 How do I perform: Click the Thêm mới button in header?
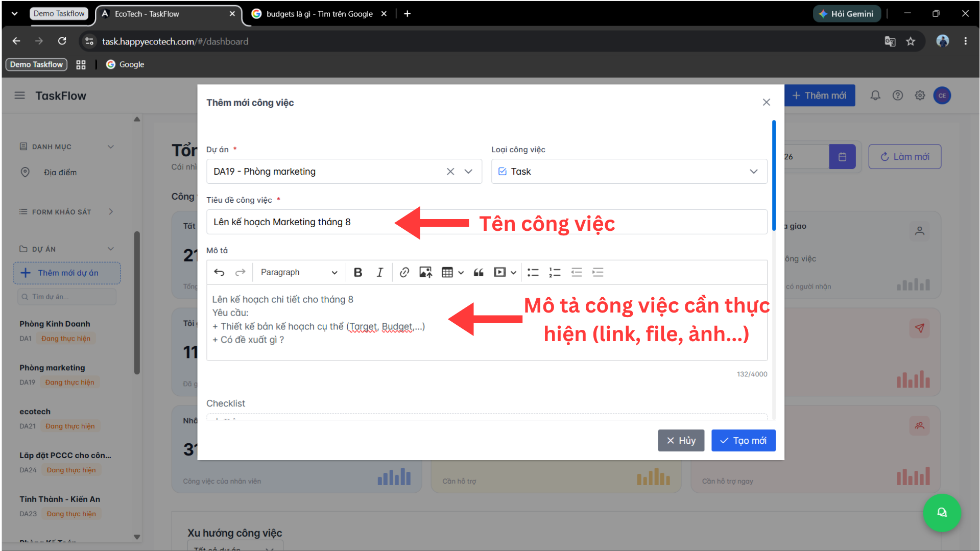click(819, 95)
